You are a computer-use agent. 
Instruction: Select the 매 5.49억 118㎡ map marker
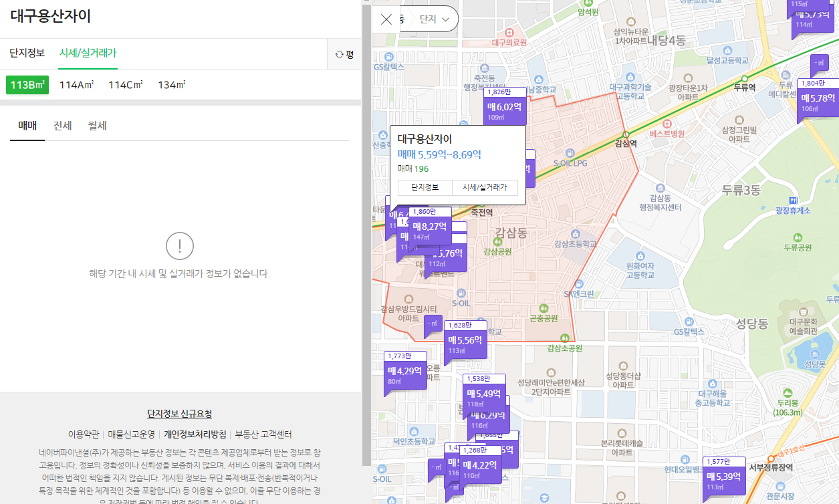pyautogui.click(x=484, y=393)
